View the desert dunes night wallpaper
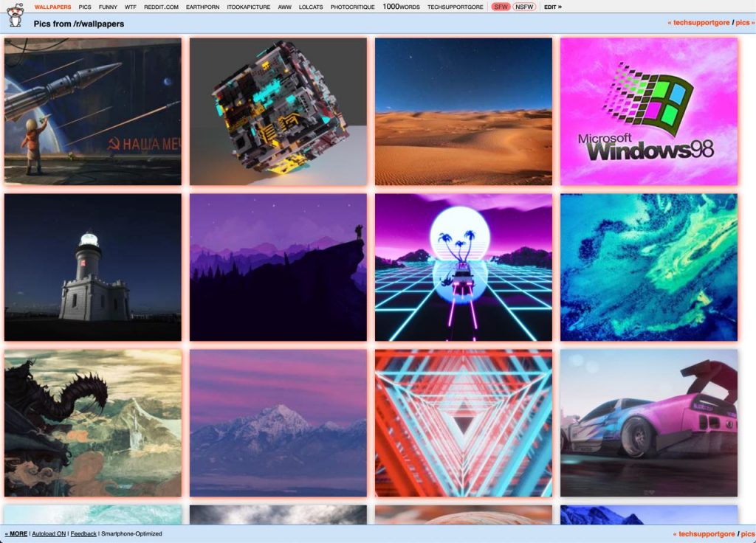The image size is (756, 543). [464, 111]
